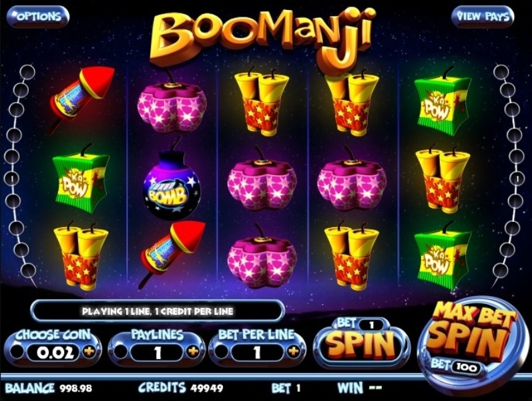Screen dimensions: 532x401
Task: Click the playing-lines status message bar
Action: (x=158, y=311)
